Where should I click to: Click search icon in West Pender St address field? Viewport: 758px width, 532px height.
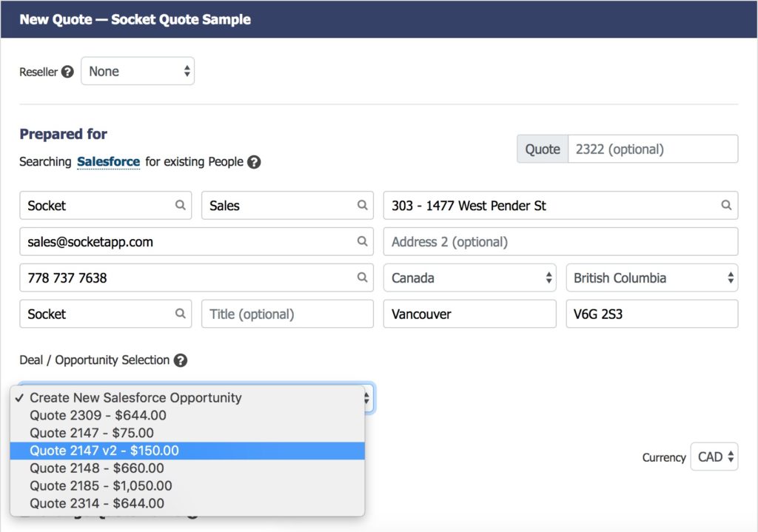pos(726,205)
